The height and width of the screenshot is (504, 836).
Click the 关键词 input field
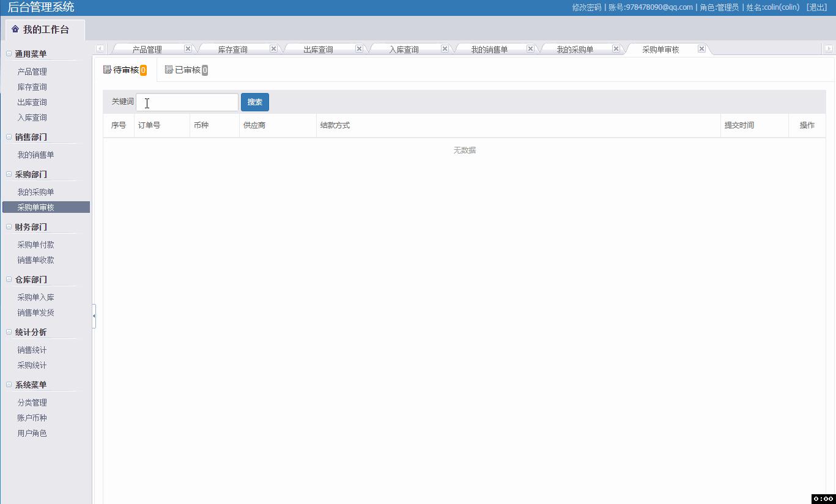[187, 102]
